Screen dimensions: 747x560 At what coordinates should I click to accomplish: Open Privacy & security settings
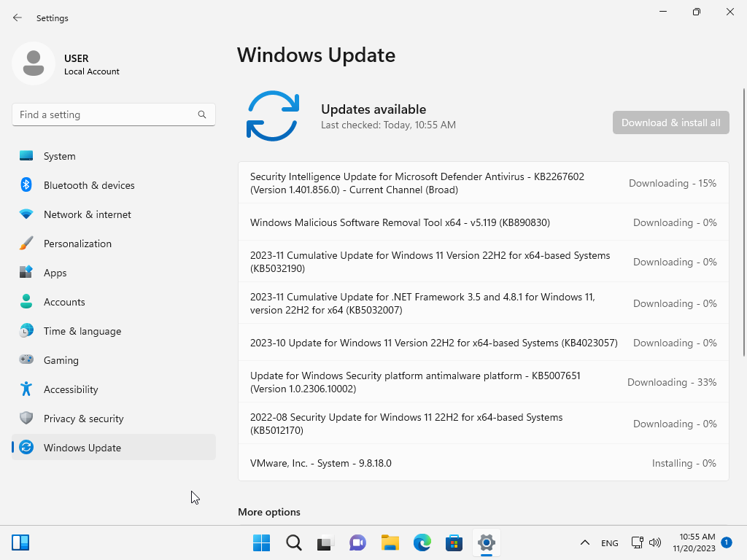[x=113, y=418]
